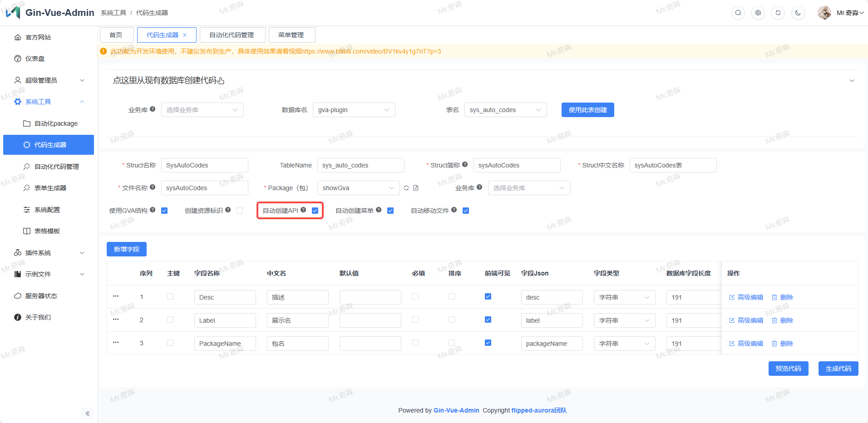Click the 生成代码 button
The width and height of the screenshot is (868, 423).
838,369
